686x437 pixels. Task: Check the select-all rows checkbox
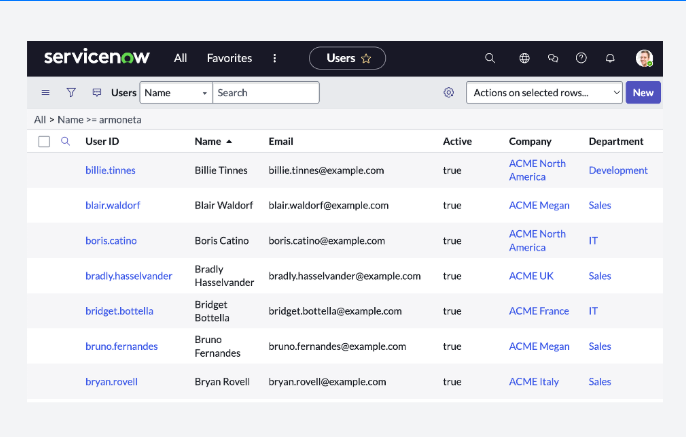tap(44, 141)
